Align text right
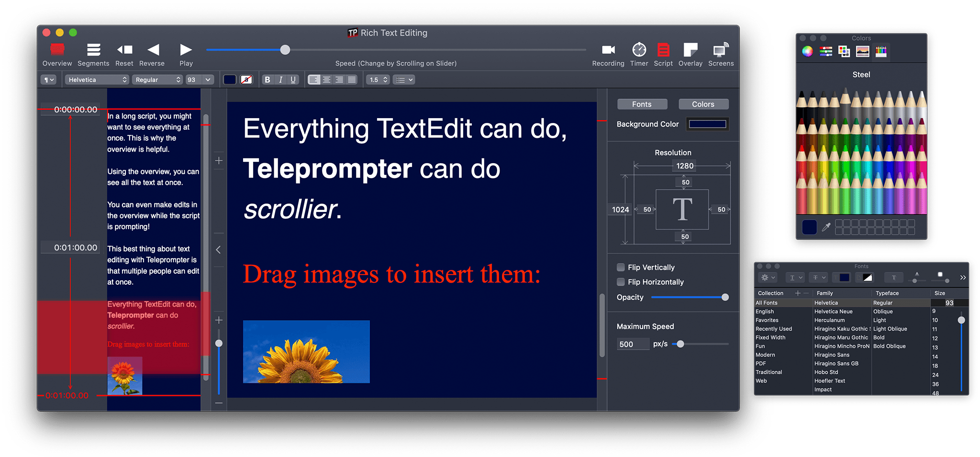This screenshot has width=980, height=457. point(339,80)
